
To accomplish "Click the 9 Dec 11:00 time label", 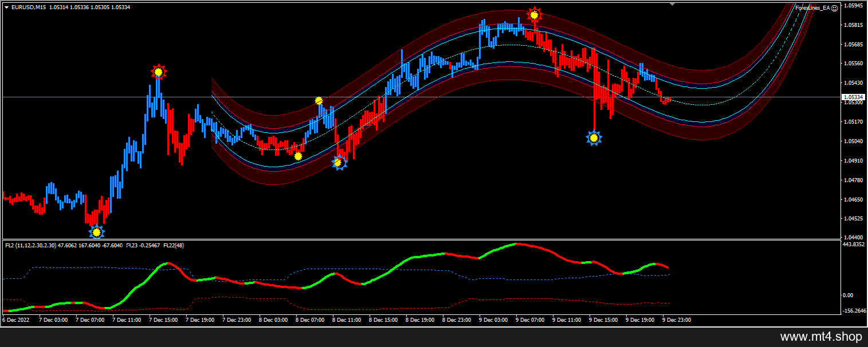I will (567, 320).
